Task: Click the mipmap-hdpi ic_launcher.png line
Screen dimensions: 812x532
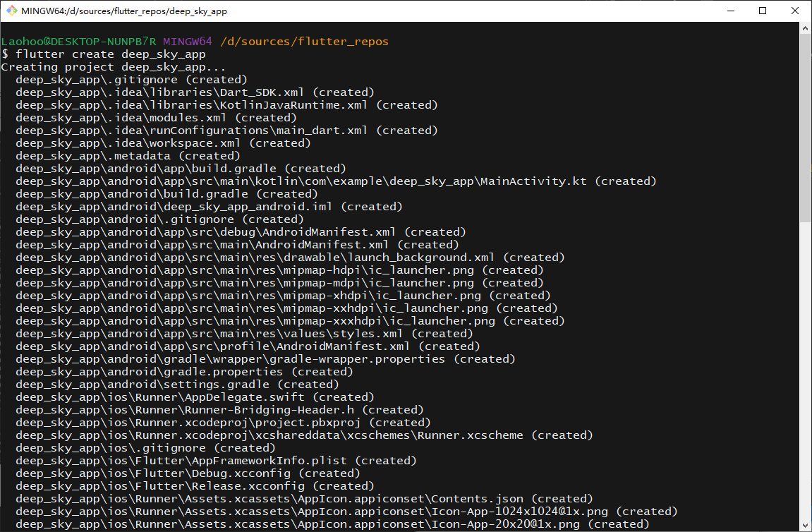Action: [279, 270]
